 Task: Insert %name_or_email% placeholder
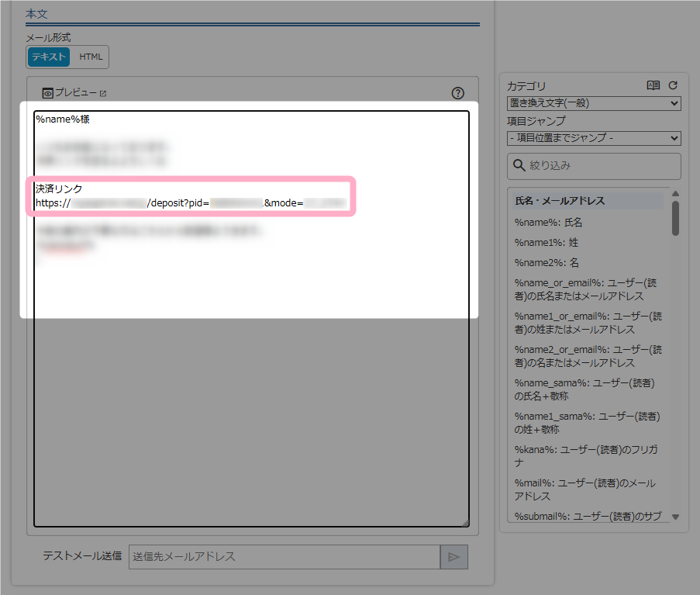[x=585, y=289]
